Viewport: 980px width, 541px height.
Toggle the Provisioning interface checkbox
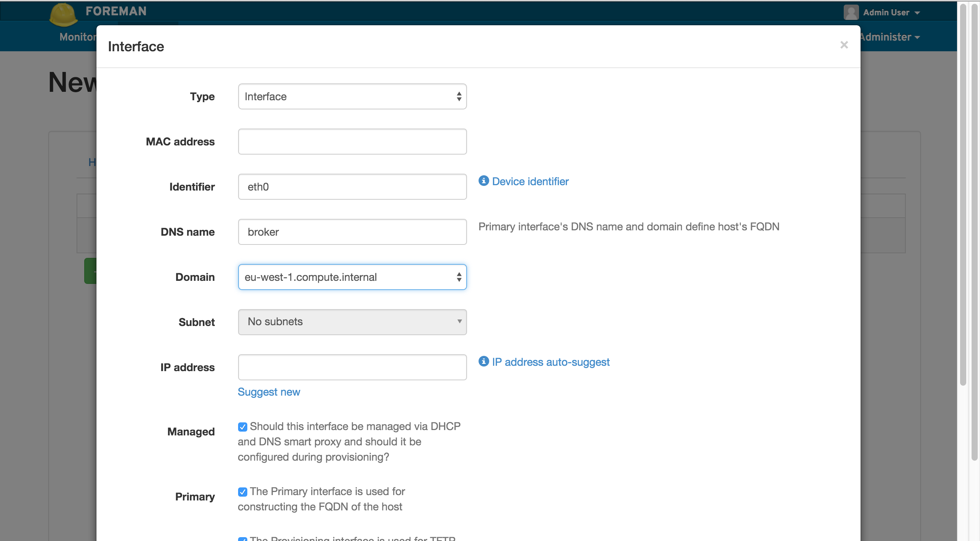242,539
